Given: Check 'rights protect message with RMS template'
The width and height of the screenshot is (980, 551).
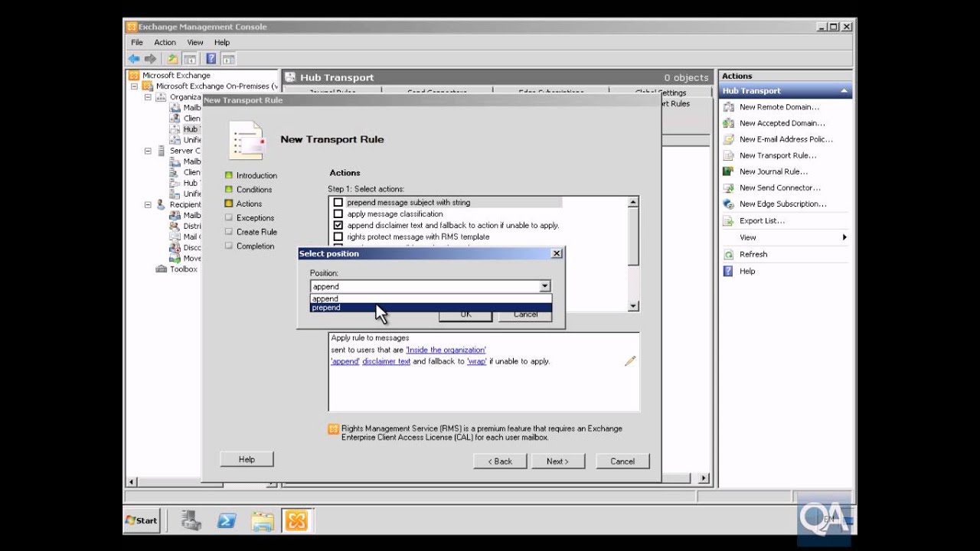Looking at the screenshot, I should pos(338,237).
